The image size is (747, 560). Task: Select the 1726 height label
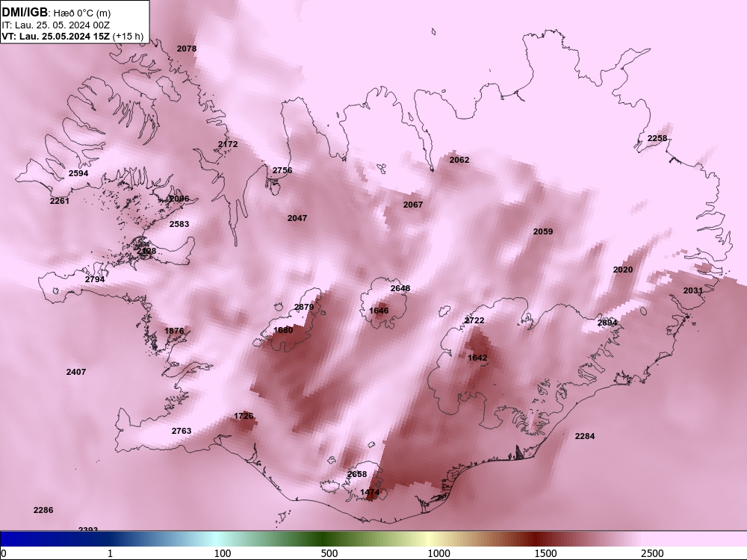coord(244,416)
